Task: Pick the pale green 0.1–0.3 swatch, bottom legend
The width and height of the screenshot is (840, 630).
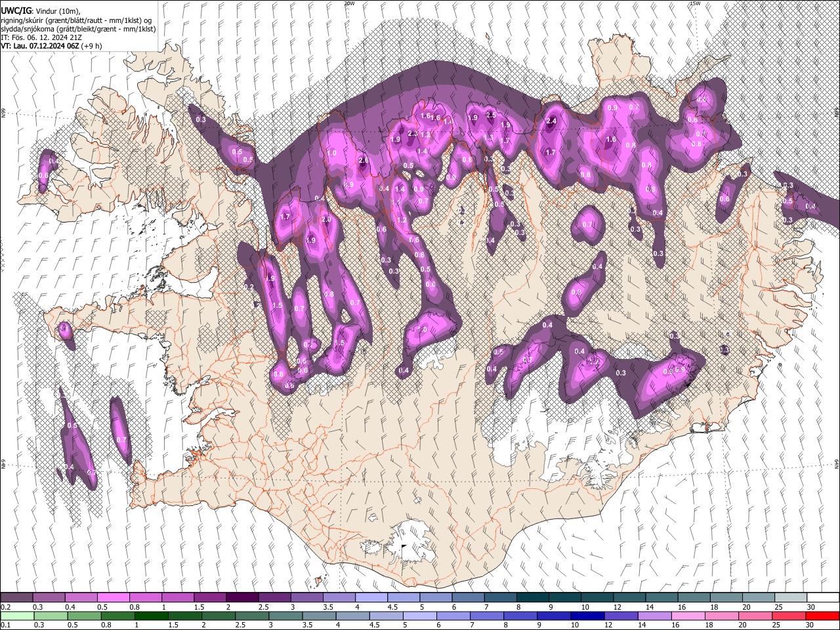Action: coord(16,616)
